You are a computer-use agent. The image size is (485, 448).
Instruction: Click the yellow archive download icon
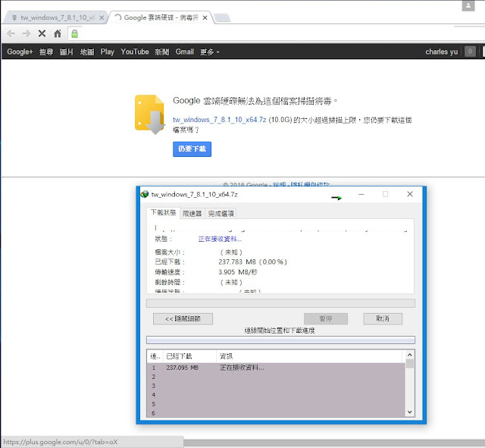150,114
